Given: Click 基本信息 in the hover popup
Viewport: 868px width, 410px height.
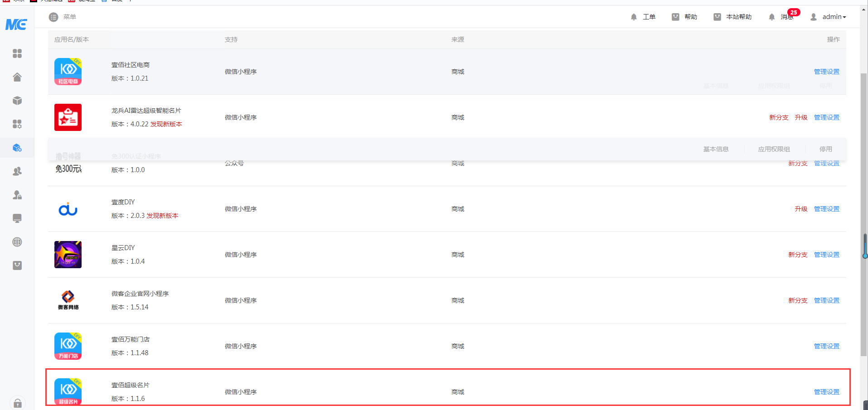Looking at the screenshot, I should coord(716,149).
